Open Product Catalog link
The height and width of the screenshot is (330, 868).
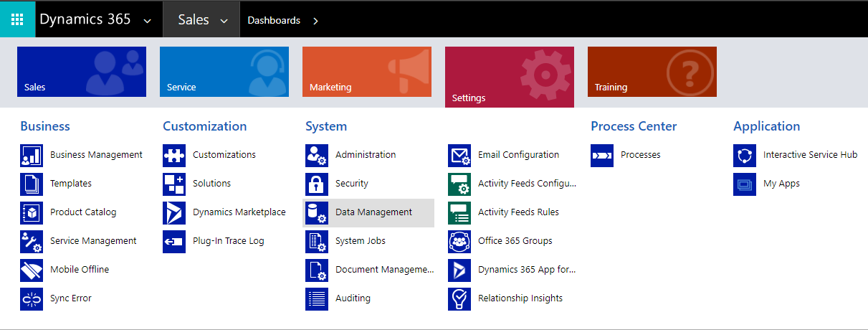pyautogui.click(x=83, y=212)
